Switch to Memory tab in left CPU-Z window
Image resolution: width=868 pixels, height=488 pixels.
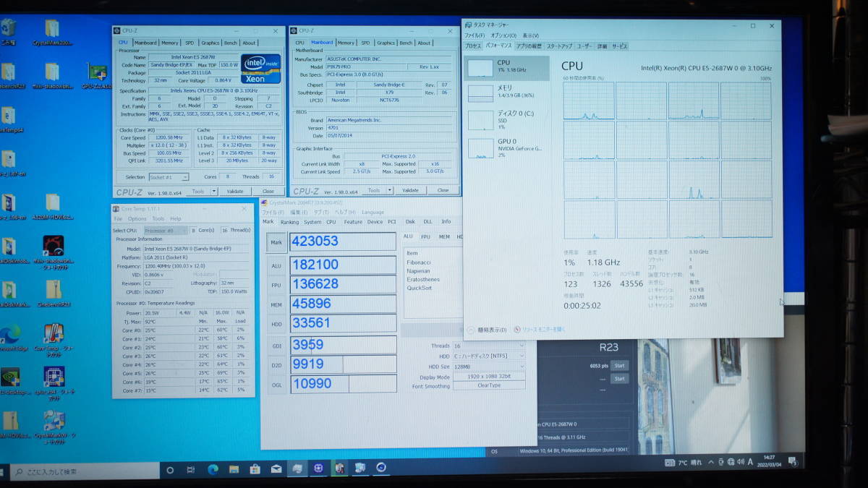(170, 43)
